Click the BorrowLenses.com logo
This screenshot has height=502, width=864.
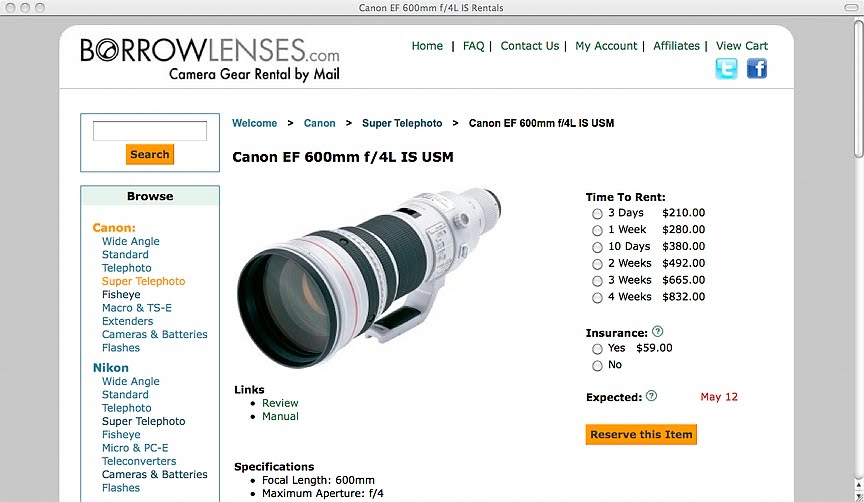pyautogui.click(x=210, y=60)
